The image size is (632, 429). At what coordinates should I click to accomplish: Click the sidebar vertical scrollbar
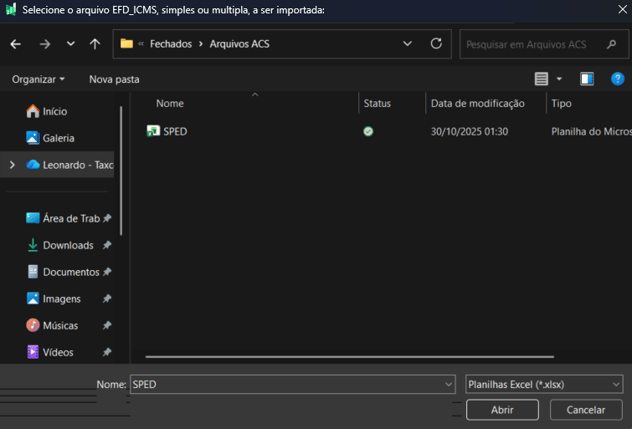(x=121, y=171)
